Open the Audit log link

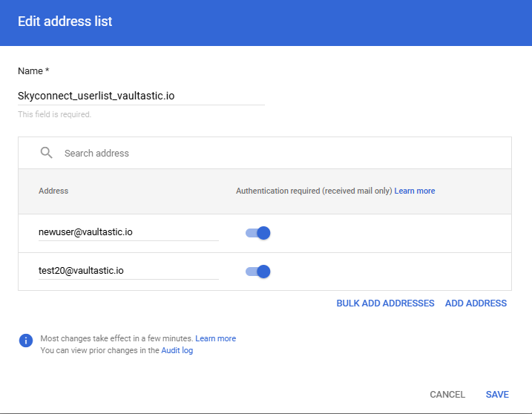tap(177, 350)
